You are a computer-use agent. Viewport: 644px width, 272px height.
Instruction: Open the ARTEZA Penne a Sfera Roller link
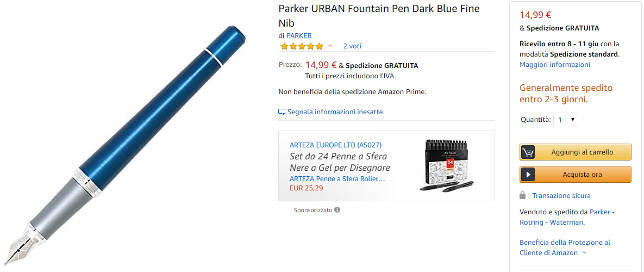(337, 179)
